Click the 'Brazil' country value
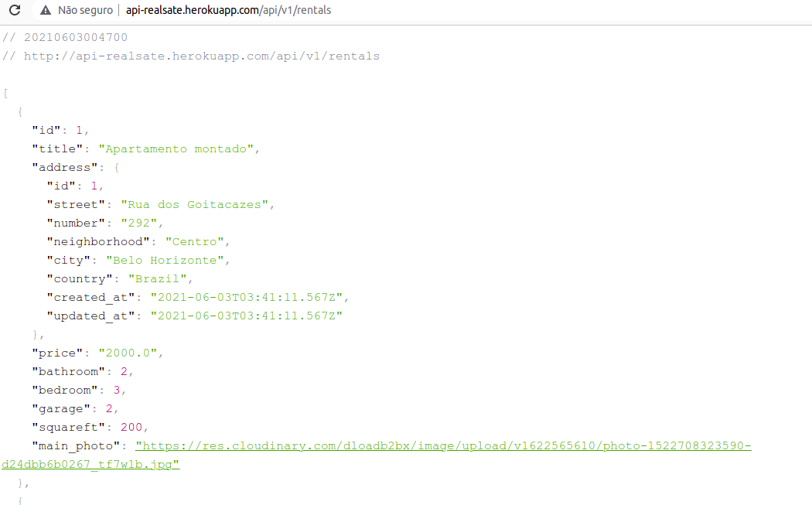The image size is (812, 505). tap(157, 278)
